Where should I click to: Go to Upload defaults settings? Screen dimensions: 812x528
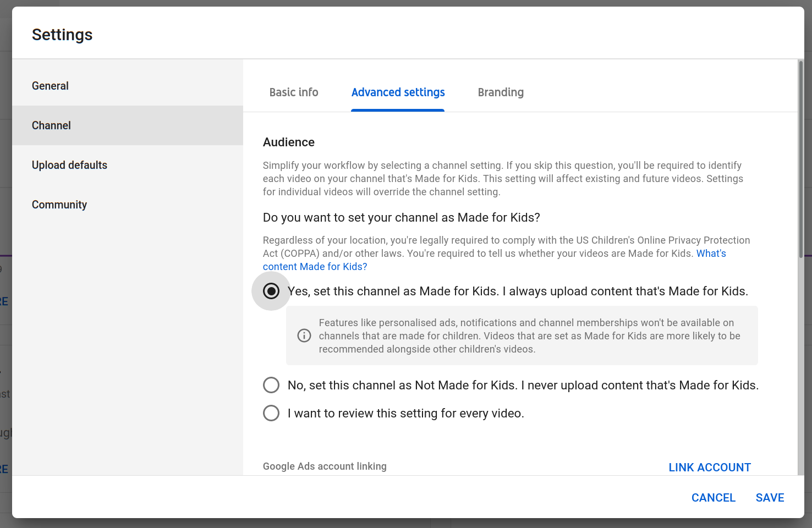click(x=69, y=165)
